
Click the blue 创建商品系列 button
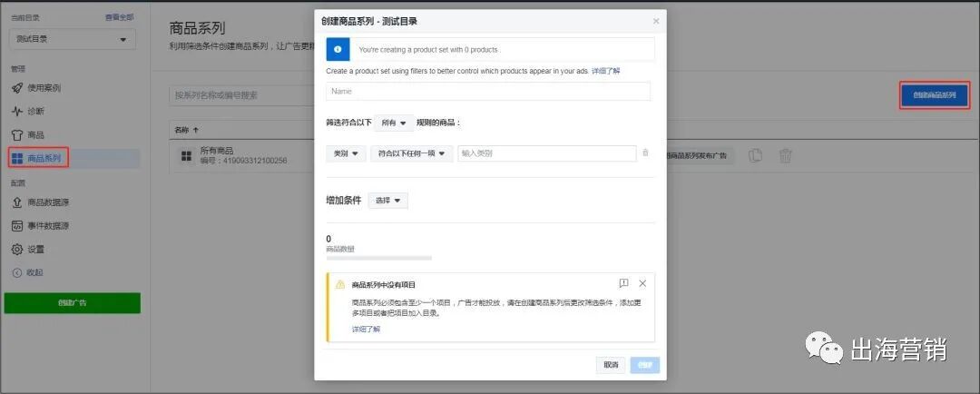click(935, 95)
